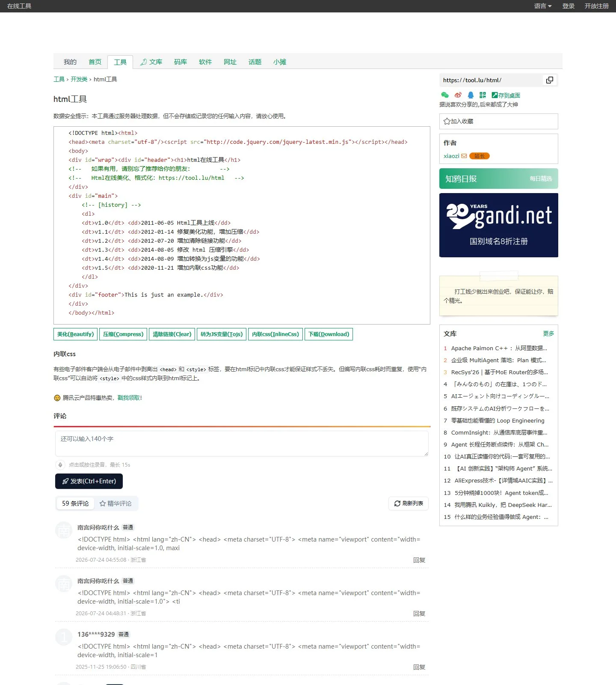The width and height of the screenshot is (616, 685).
Task: Click the 存到桌面 save-to-desktop link
Action: (506, 95)
